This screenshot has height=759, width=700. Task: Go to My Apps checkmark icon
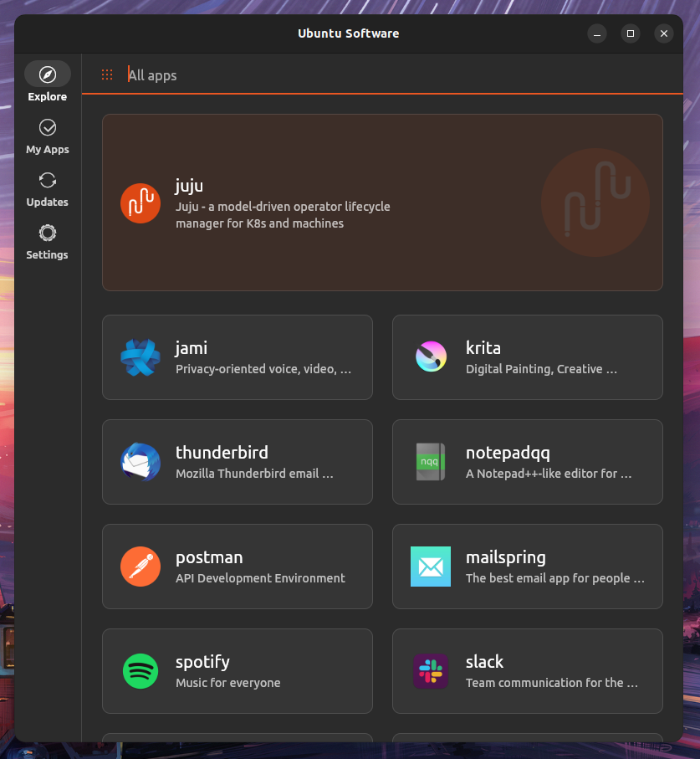point(48,127)
